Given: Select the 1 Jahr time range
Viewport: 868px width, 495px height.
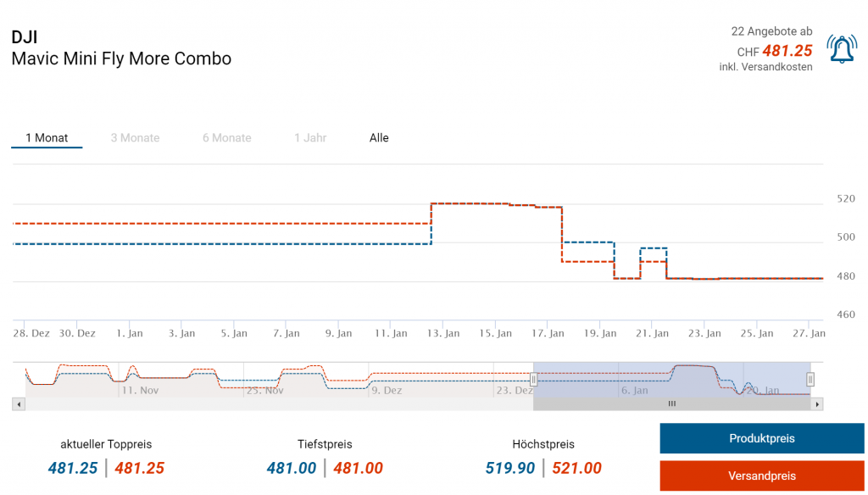Looking at the screenshot, I should coord(310,138).
